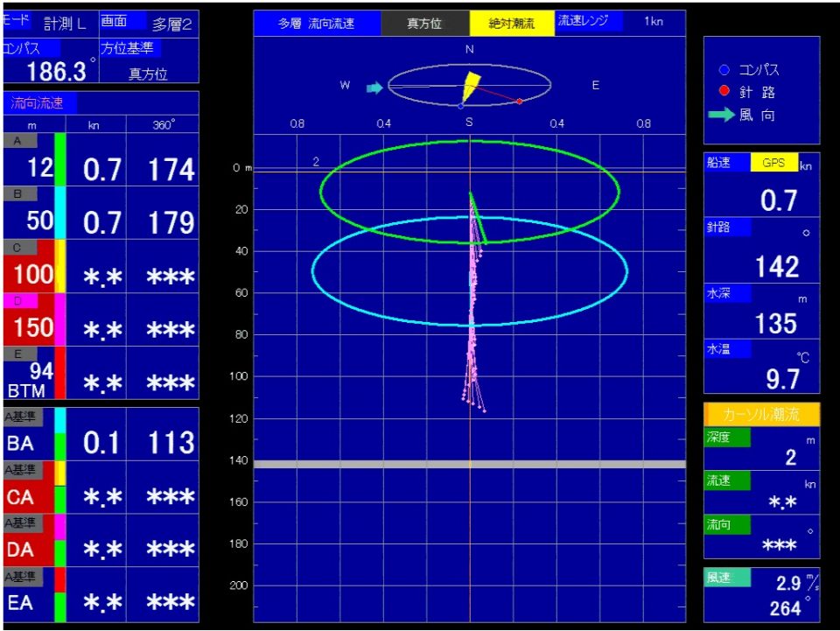The image size is (840, 631).
Task: Toggle the 真方位 true bearing setting
Action: [x=424, y=24]
